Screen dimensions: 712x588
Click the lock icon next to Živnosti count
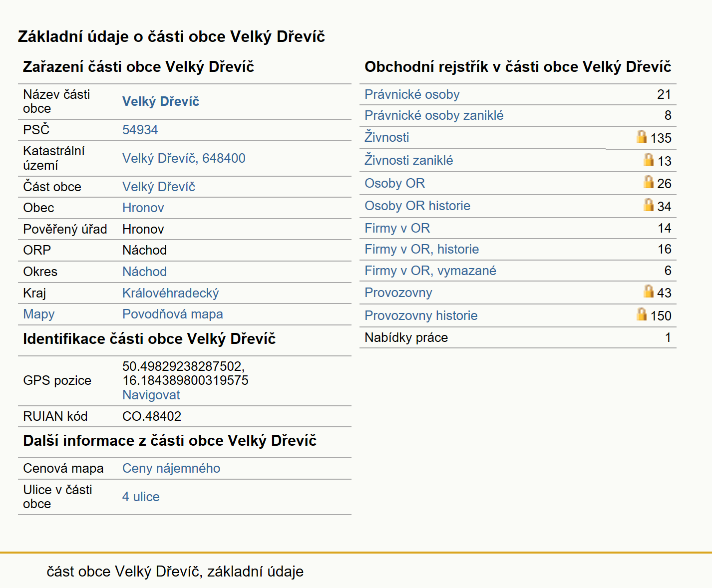[642, 136]
